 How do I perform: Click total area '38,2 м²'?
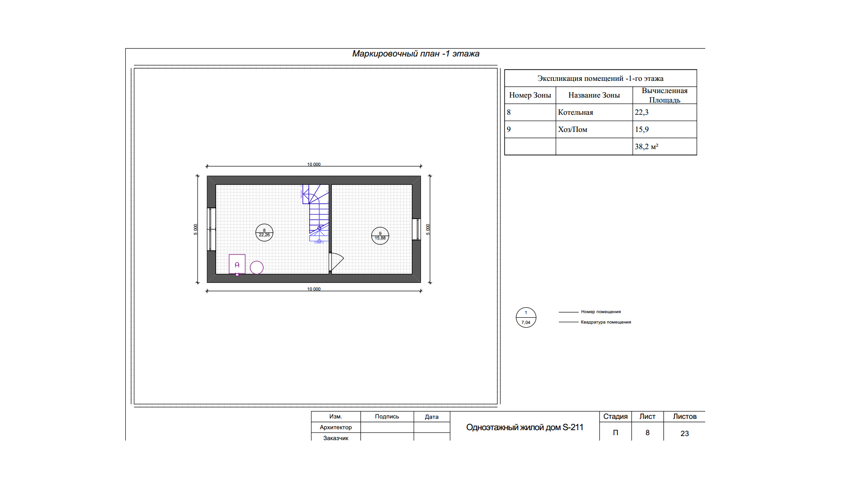[x=646, y=147]
